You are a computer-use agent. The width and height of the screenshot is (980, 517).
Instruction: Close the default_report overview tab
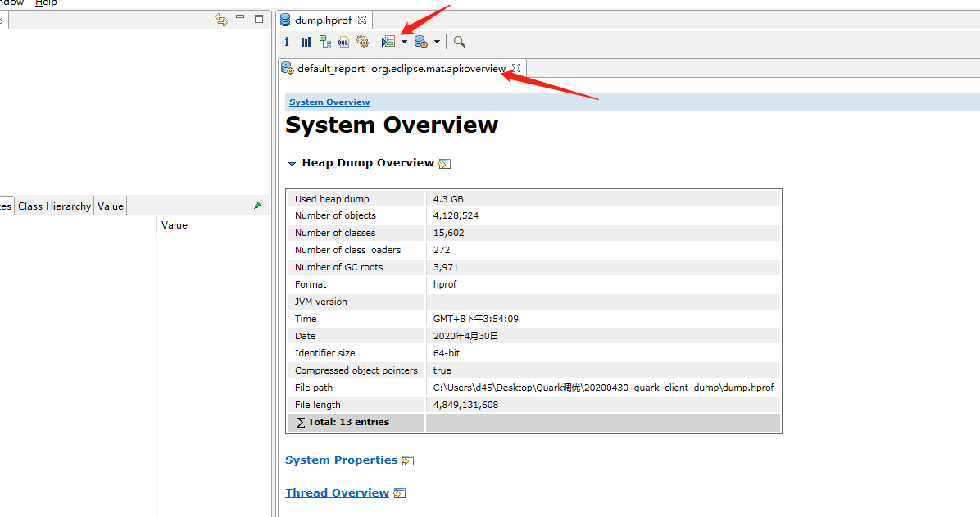coord(516,68)
